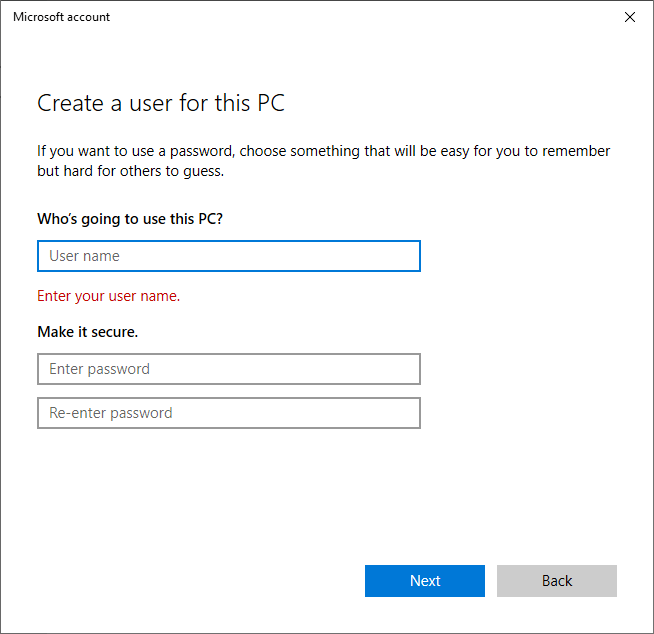Click the red 'Enter your user name.' error
The height and width of the screenshot is (634, 654).
108,296
